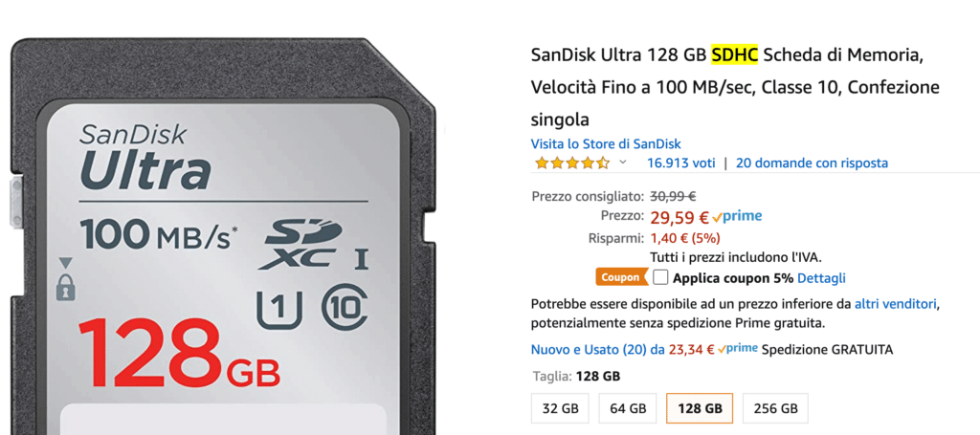This screenshot has height=435, width=980.
Task: Open the 16.913 voti reviews link
Action: click(681, 163)
